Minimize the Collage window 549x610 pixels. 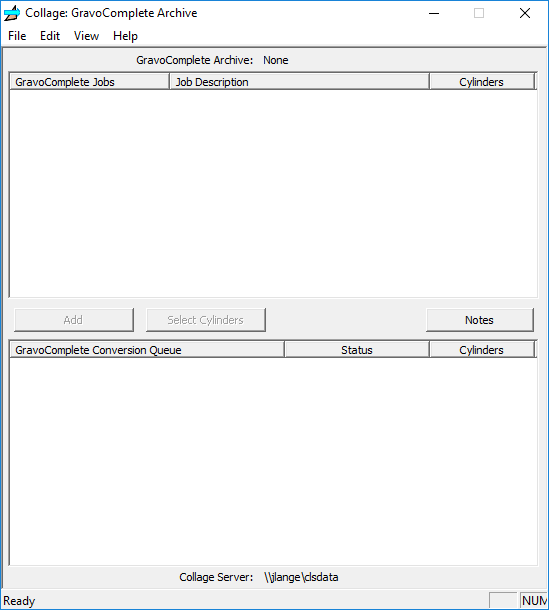pyautogui.click(x=434, y=13)
